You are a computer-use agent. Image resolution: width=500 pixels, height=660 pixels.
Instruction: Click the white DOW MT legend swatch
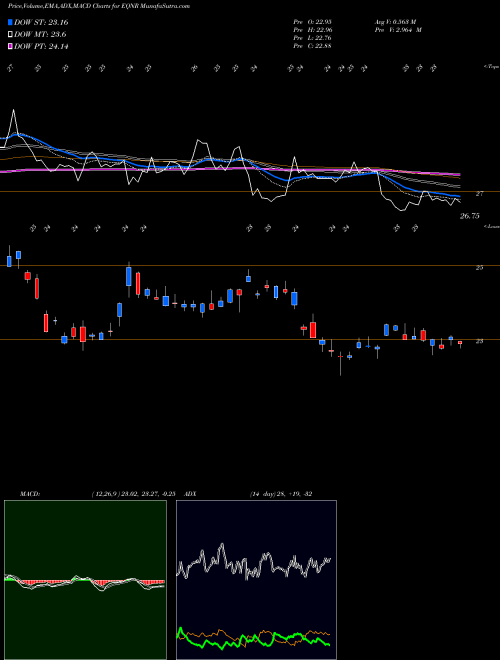pyautogui.click(x=10, y=35)
